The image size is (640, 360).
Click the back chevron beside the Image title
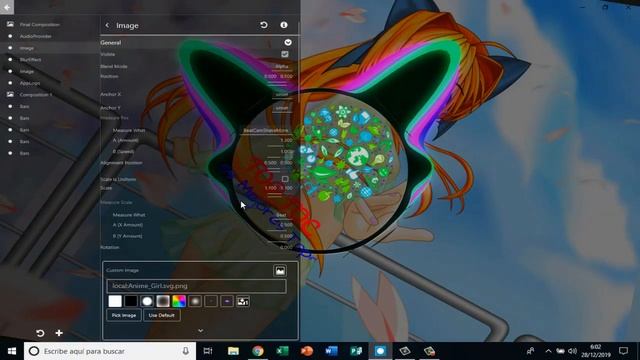(107, 25)
